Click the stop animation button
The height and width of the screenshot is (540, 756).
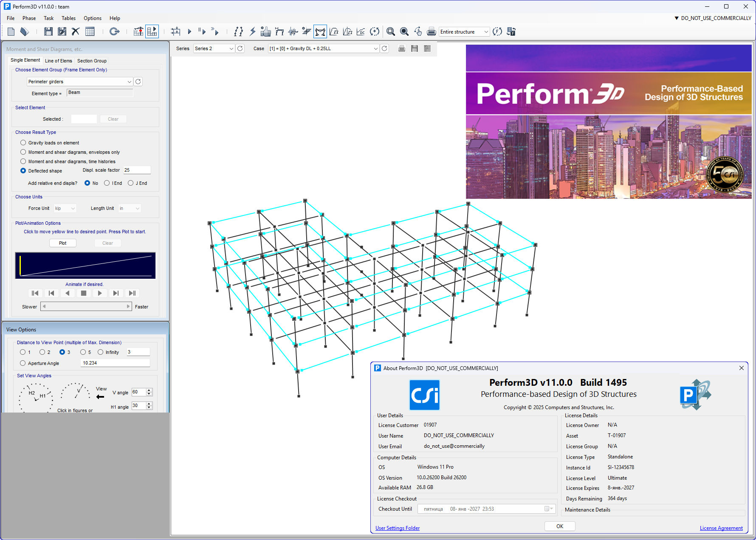click(84, 293)
